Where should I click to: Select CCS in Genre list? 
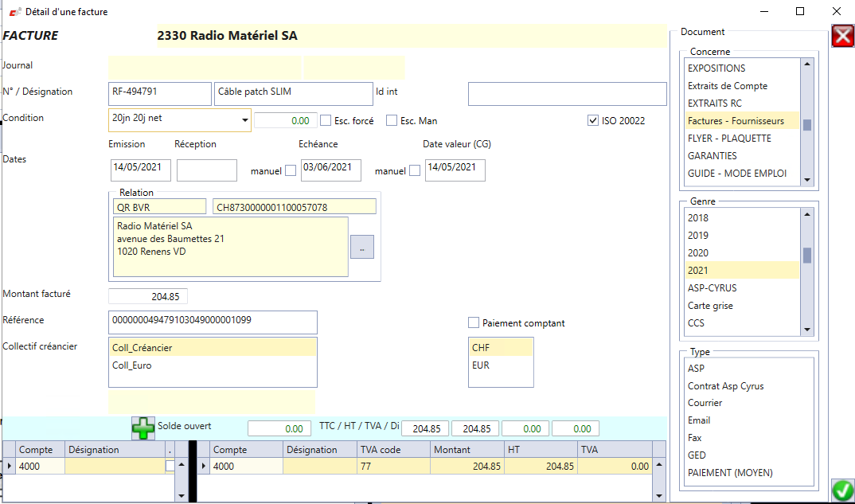tap(742, 323)
